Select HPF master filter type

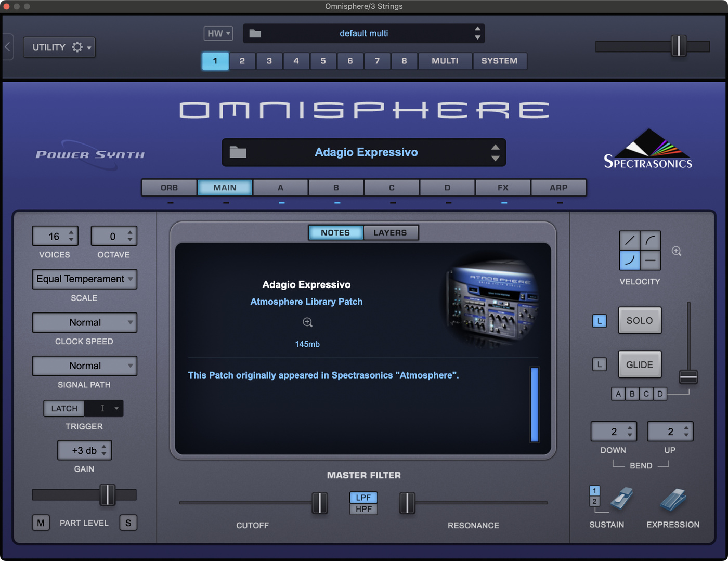tap(363, 509)
